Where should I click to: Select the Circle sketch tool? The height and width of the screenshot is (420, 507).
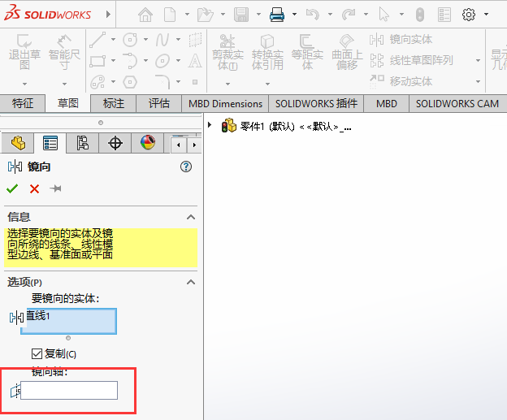(x=130, y=40)
